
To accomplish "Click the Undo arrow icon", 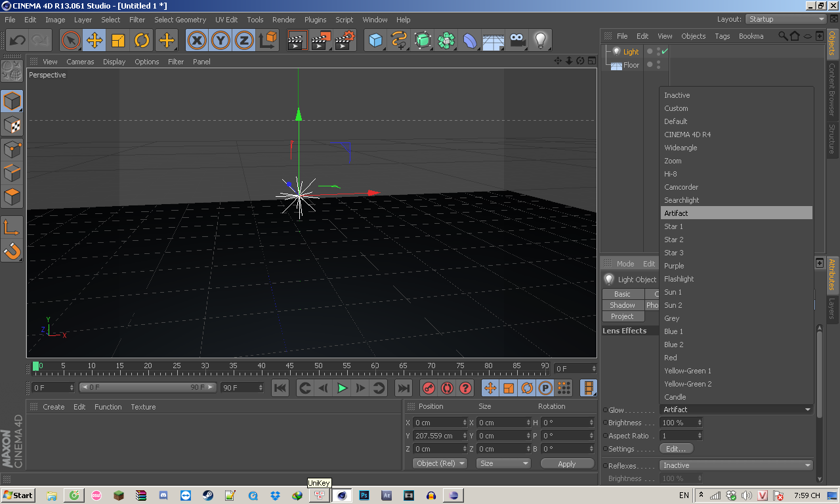I will click(16, 41).
